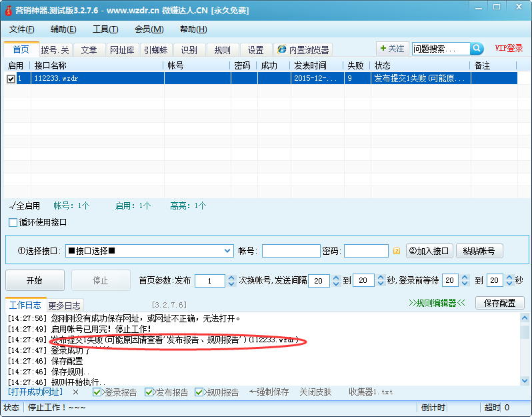Image resolution: width=532 pixels, height=417 pixels.
Task: Click the +关注 button
Action: coord(392,49)
